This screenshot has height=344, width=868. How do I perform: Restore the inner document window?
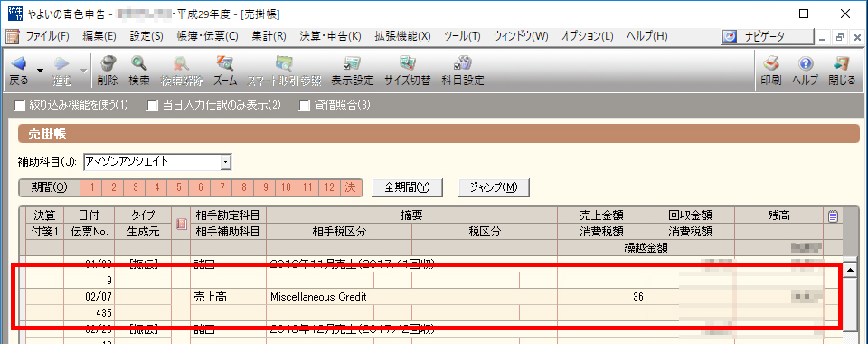[x=840, y=38]
